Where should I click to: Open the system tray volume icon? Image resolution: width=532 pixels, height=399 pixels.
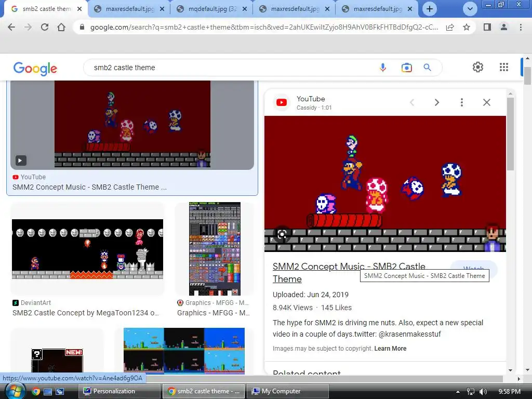[x=483, y=392]
